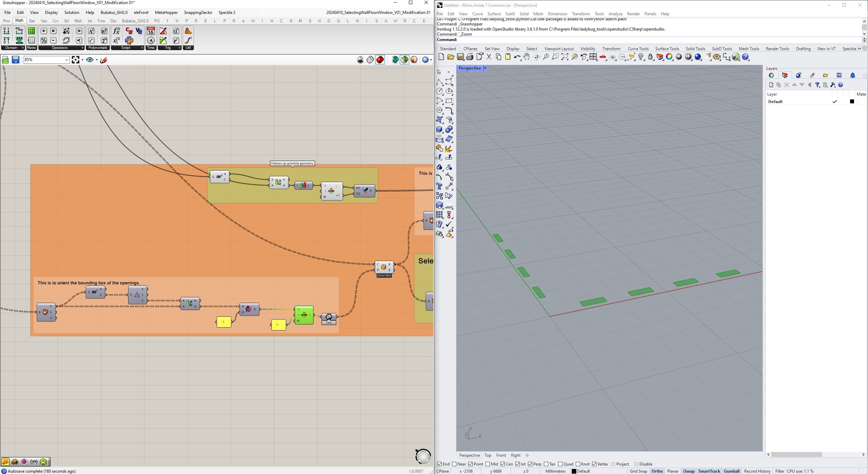Switch to the Top viewport tab
The width and height of the screenshot is (868, 474).
pyautogui.click(x=488, y=455)
